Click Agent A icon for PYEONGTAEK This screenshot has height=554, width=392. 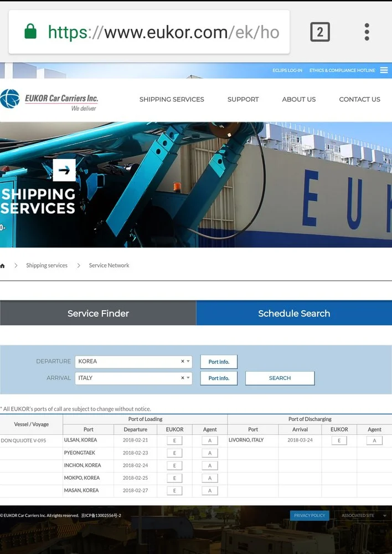[x=210, y=453]
